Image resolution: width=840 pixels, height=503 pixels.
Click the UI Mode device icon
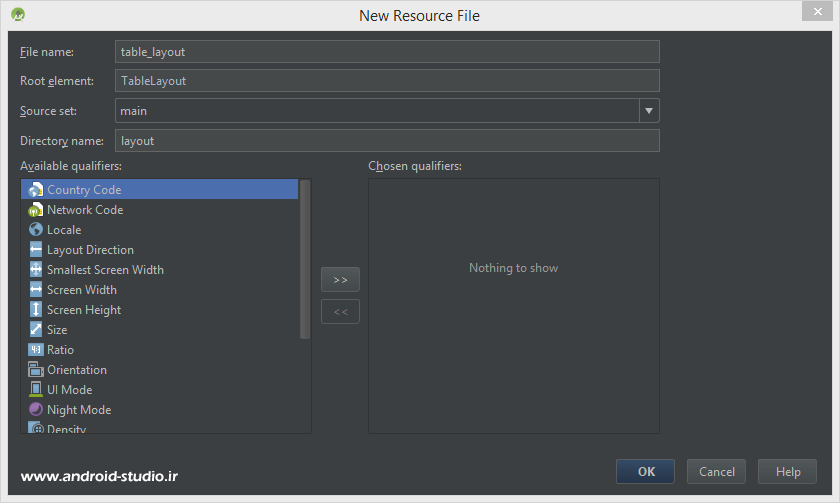coord(35,389)
